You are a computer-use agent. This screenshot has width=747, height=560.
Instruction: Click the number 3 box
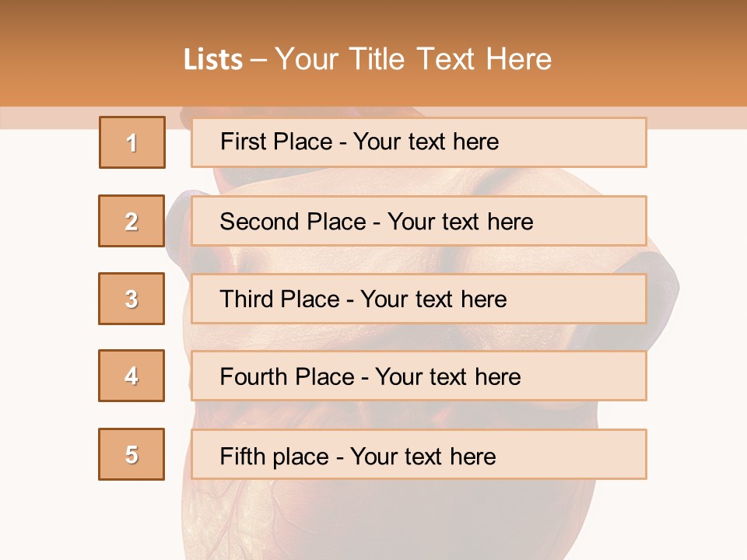pyautogui.click(x=132, y=299)
